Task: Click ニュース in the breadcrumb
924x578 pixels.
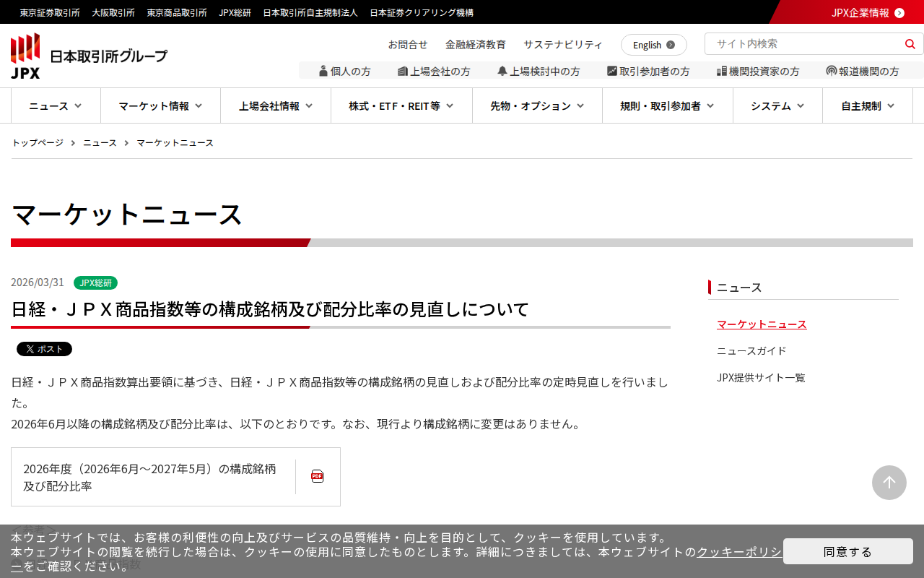Action: tap(100, 143)
